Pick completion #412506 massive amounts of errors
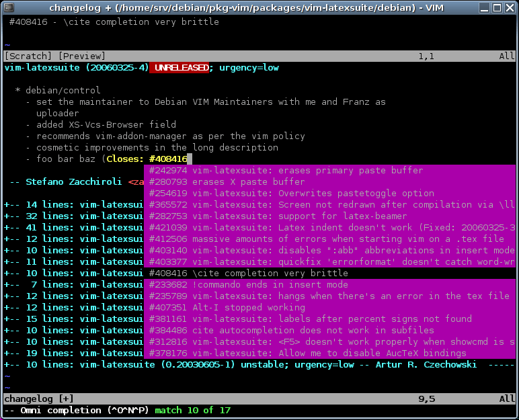Image resolution: width=519 pixels, height=420 pixels. [329, 239]
